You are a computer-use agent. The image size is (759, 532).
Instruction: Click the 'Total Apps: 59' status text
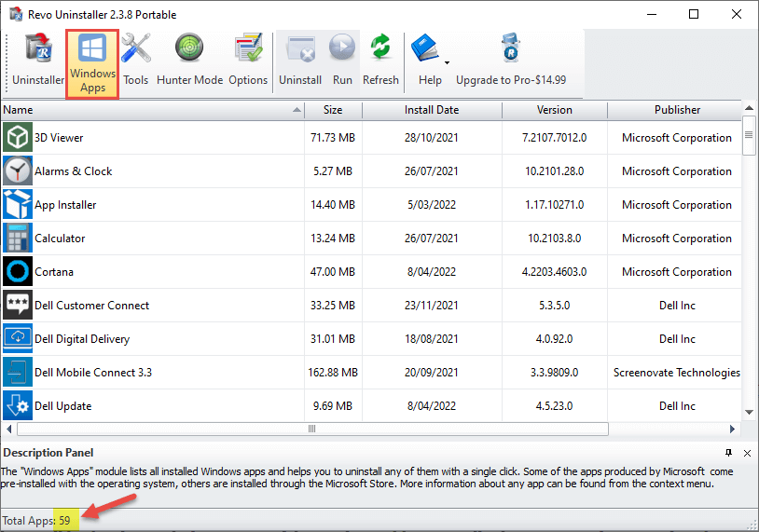click(x=36, y=521)
